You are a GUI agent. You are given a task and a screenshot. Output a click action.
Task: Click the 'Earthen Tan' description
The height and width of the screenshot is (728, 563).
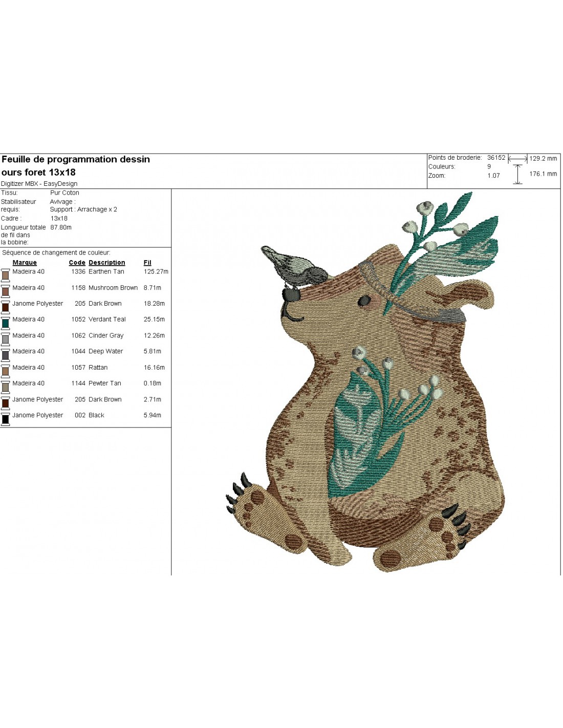[106, 272]
